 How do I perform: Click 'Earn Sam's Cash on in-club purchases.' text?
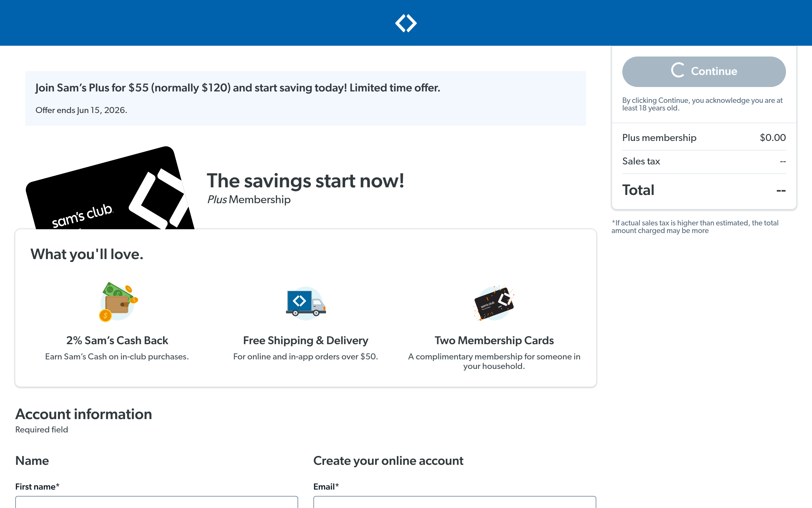[x=117, y=357]
